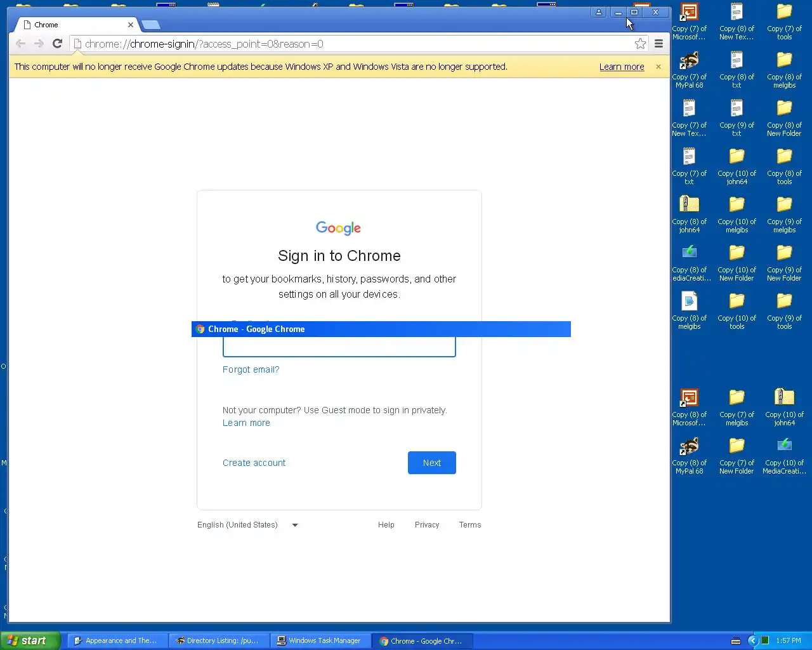Click the Windows start button
The width and height of the screenshot is (812, 650).
30,640
